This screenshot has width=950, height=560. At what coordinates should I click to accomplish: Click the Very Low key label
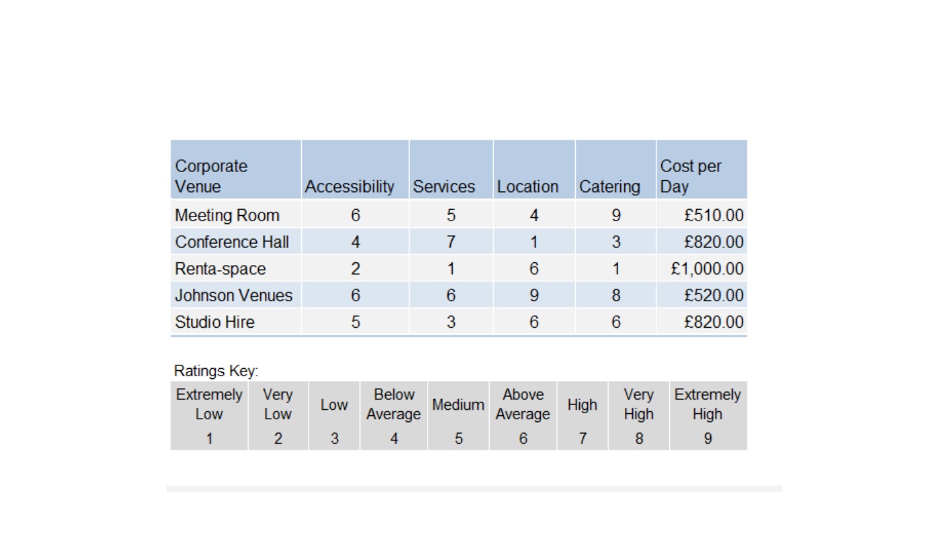[x=278, y=404]
